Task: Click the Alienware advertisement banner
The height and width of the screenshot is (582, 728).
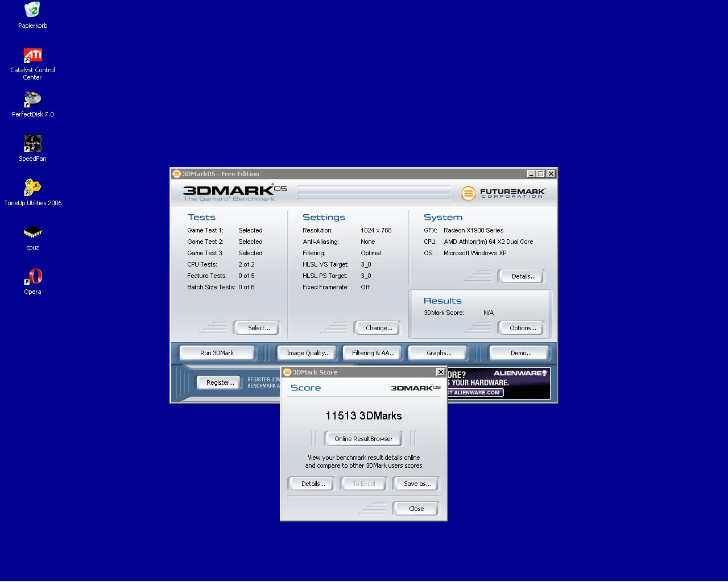Action: point(499,383)
